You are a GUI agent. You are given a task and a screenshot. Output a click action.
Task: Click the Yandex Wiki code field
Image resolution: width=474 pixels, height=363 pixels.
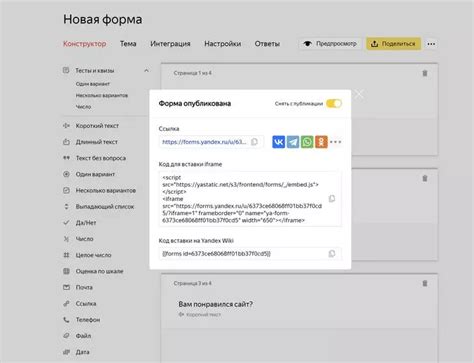(250, 254)
